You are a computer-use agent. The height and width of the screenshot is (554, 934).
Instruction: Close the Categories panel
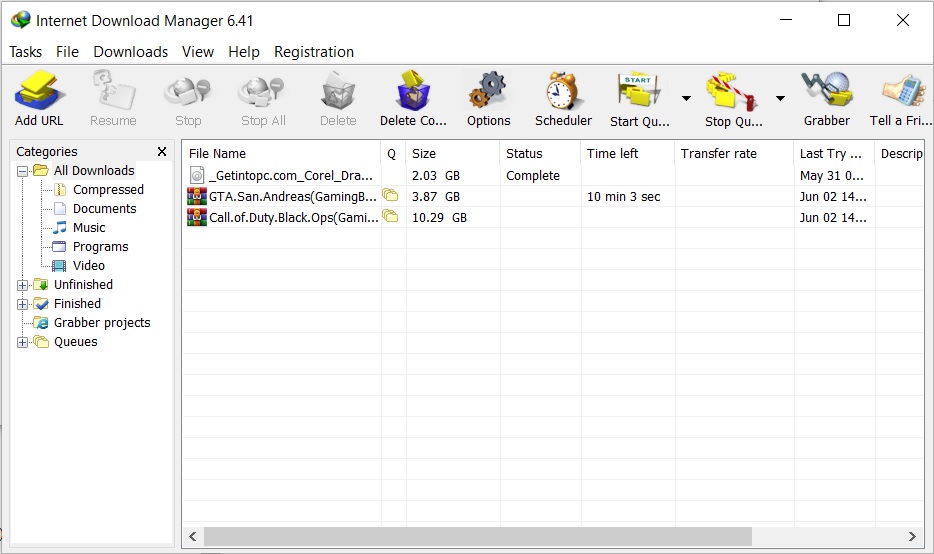pyautogui.click(x=161, y=151)
